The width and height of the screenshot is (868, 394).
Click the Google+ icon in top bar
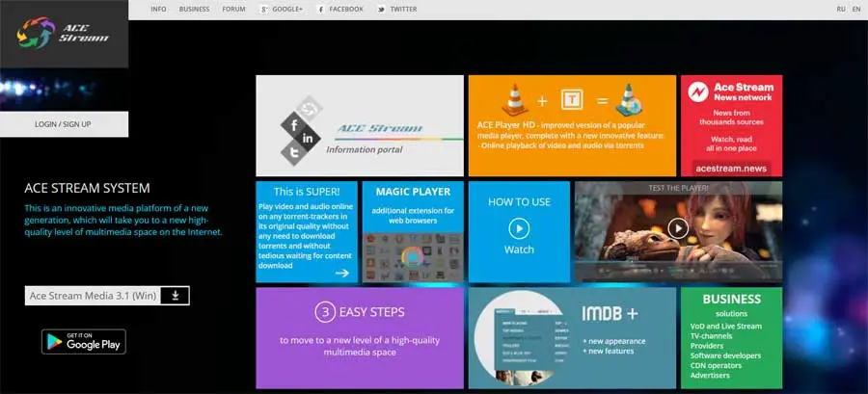(x=264, y=10)
